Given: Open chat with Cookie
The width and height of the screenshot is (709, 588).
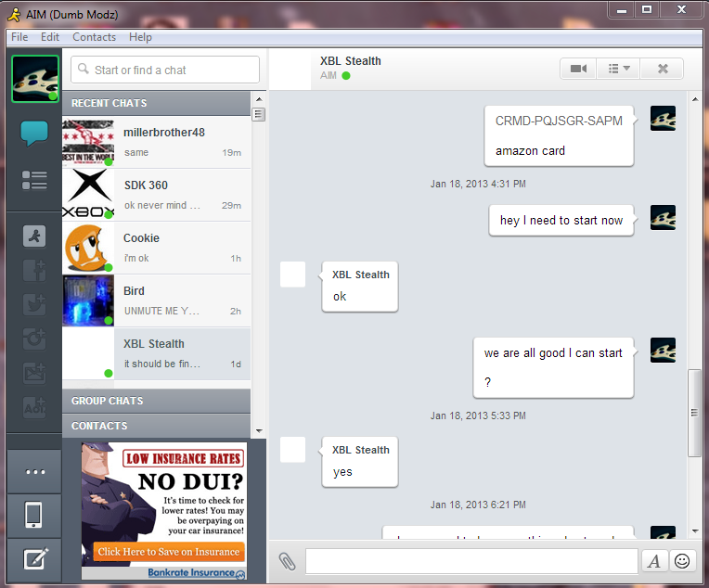Looking at the screenshot, I should click(156, 248).
